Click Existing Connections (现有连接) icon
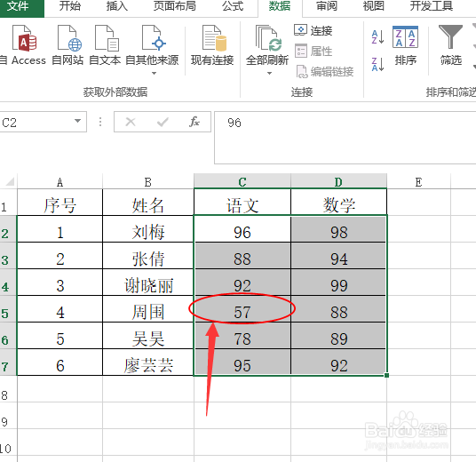This screenshot has height=462, width=476. [x=214, y=38]
